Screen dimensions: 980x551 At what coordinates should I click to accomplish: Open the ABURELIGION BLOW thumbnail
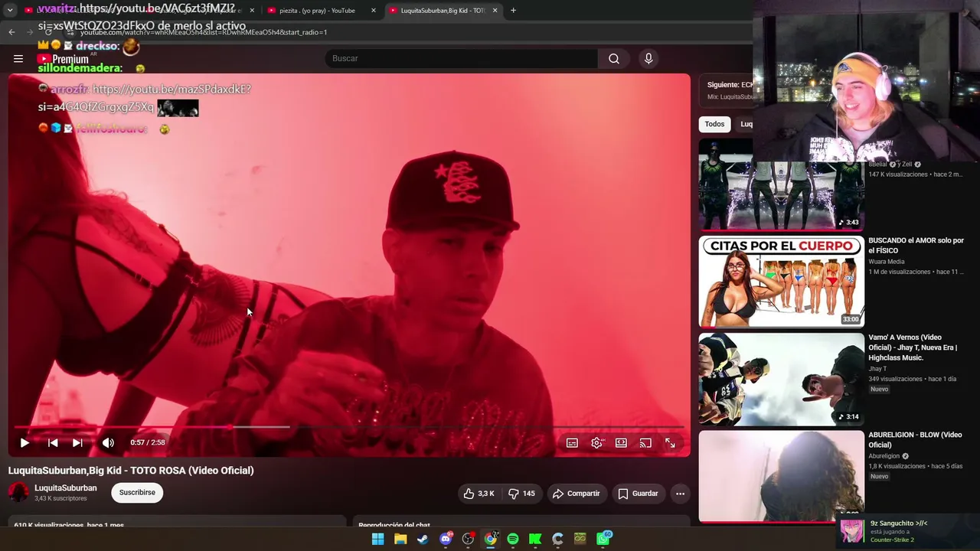(781, 476)
